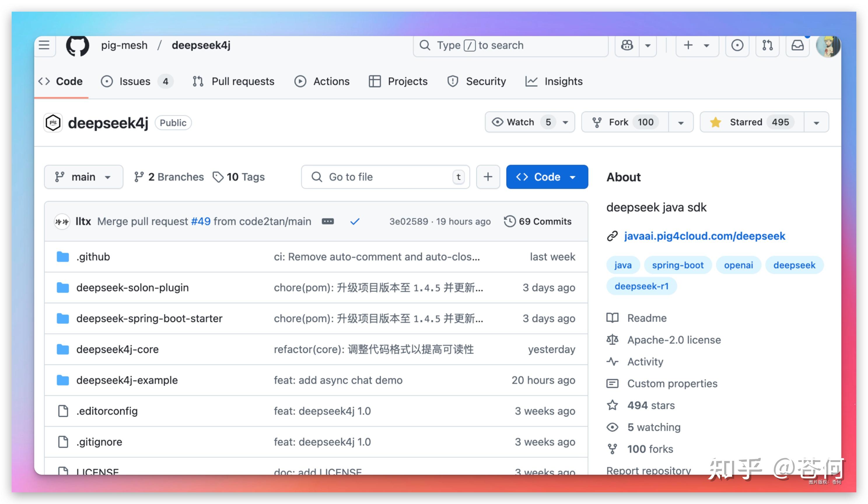Expand the Fork options caret
This screenshot has width=868, height=504.
pyautogui.click(x=681, y=122)
